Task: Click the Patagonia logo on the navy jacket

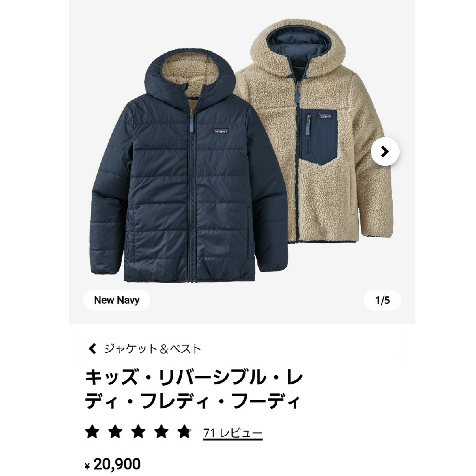Action: click(x=221, y=131)
